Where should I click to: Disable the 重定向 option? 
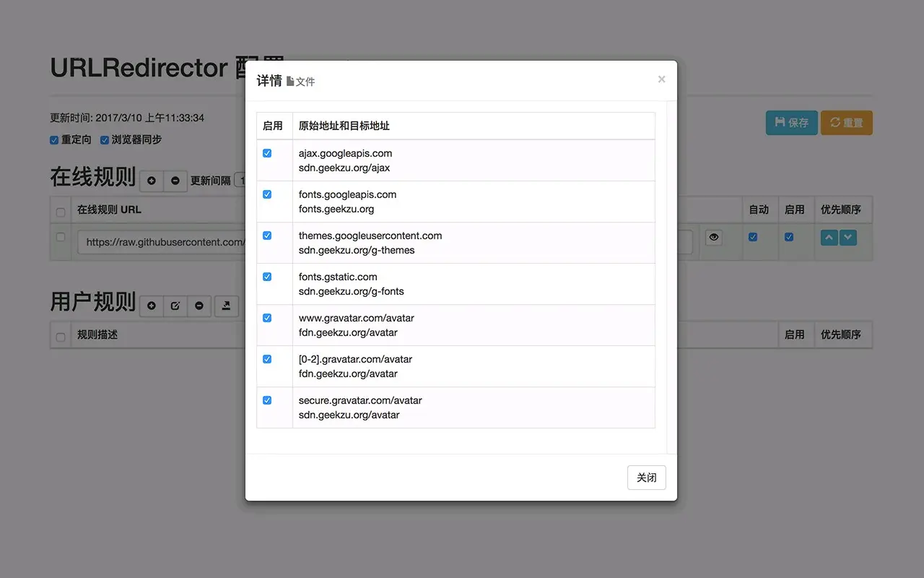(54, 139)
